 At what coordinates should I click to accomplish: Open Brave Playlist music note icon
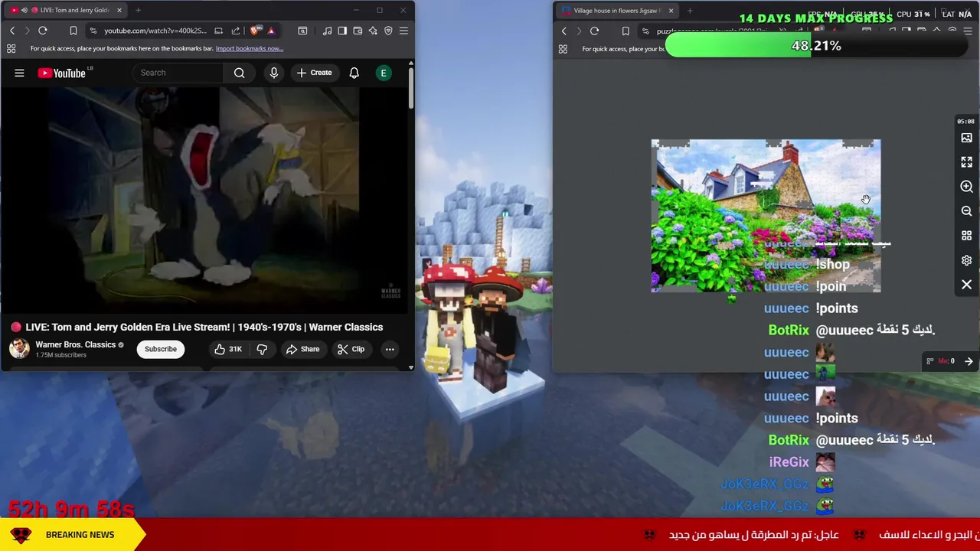click(x=328, y=31)
